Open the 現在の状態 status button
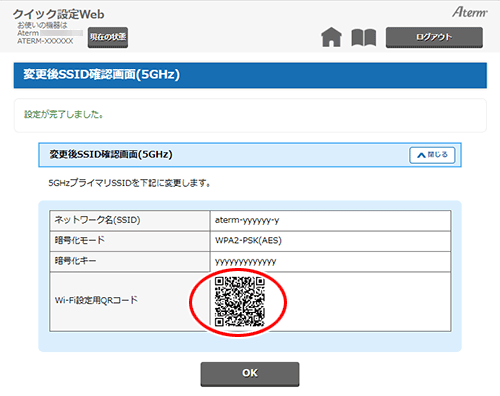 (108, 37)
